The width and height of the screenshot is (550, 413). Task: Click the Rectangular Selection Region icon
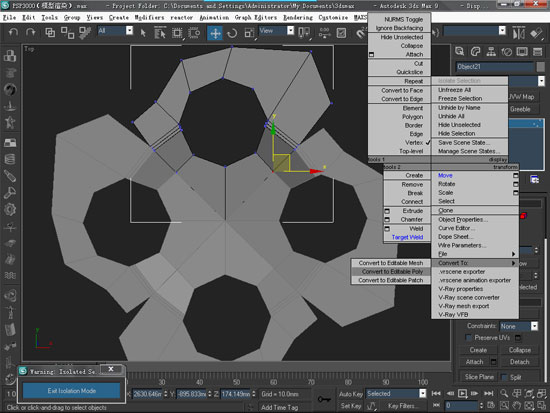pos(177,33)
